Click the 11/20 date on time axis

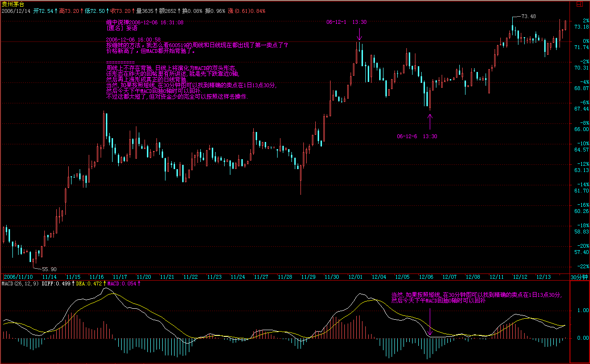tap(144, 277)
